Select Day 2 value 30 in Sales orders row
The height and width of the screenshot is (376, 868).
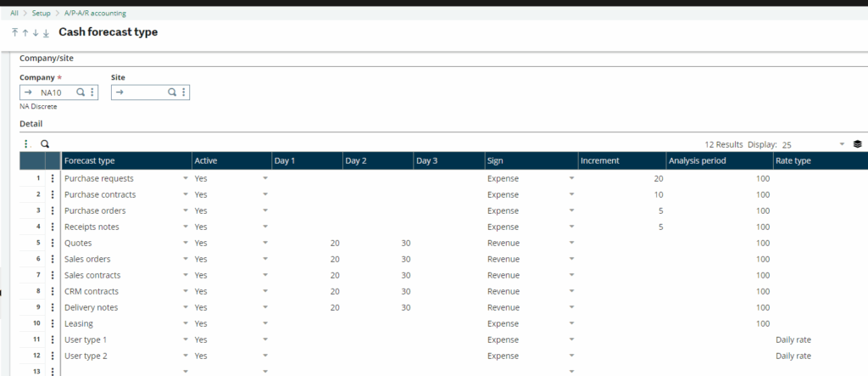(406, 259)
